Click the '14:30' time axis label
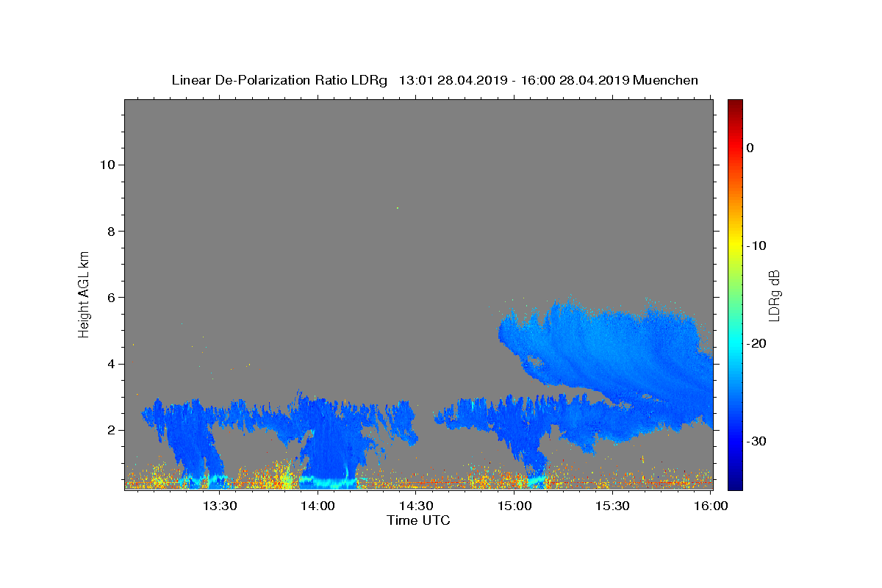 pyautogui.click(x=416, y=506)
